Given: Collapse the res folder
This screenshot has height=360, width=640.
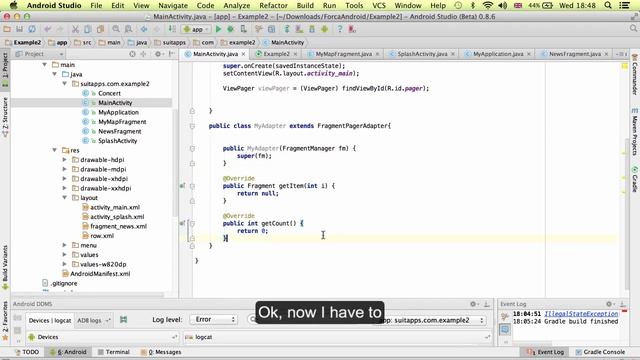Looking at the screenshot, I should coord(55,150).
